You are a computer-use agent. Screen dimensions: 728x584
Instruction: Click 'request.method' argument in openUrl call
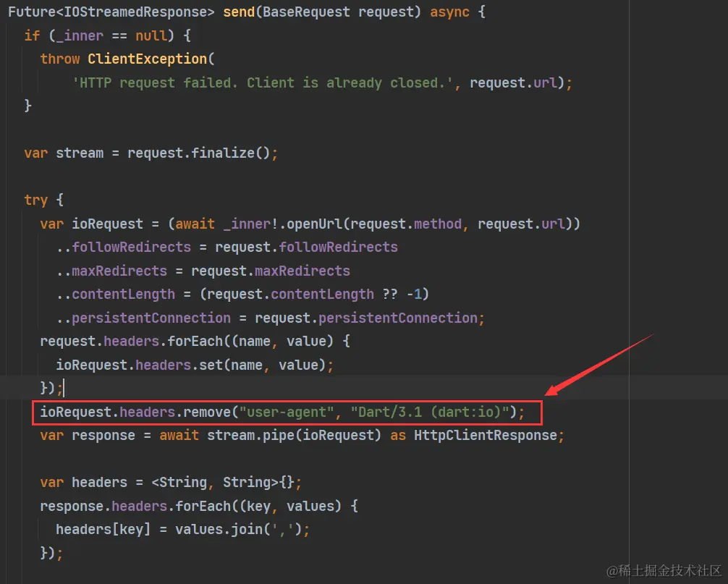(406, 224)
